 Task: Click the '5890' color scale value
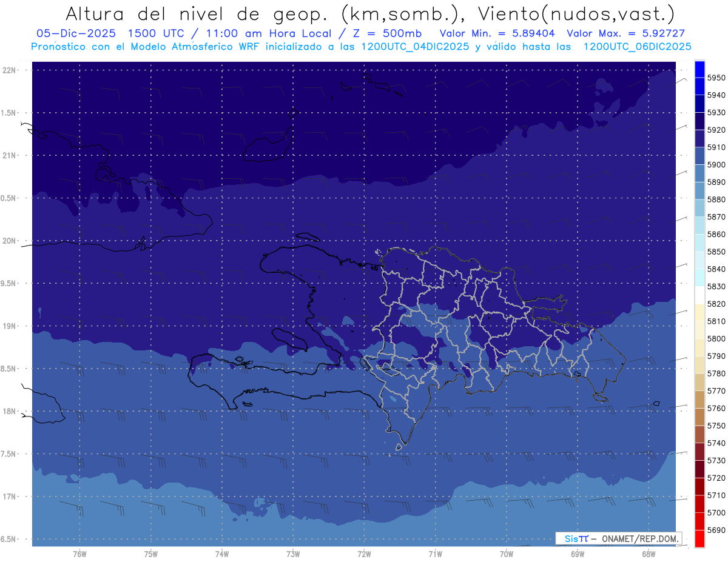coord(716,182)
